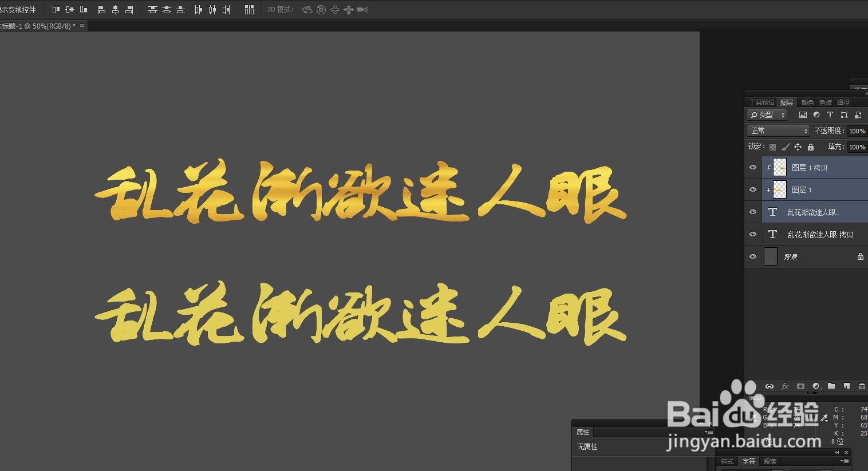Switch to the 路径 (Paths) tab
This screenshot has width=868, height=471.
coord(843,102)
